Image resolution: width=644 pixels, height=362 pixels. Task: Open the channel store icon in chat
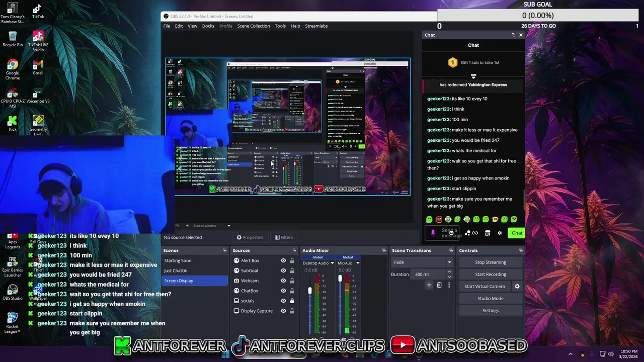(x=488, y=233)
